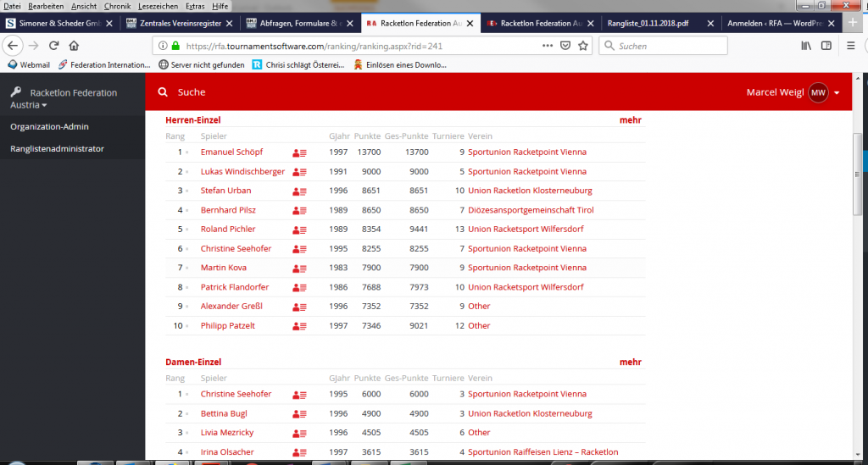
Task: Show site information icon in address bar
Action: [163, 46]
